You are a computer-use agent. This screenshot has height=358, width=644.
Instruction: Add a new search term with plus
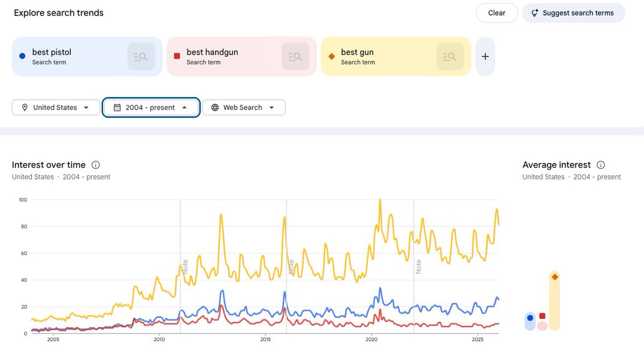point(485,56)
